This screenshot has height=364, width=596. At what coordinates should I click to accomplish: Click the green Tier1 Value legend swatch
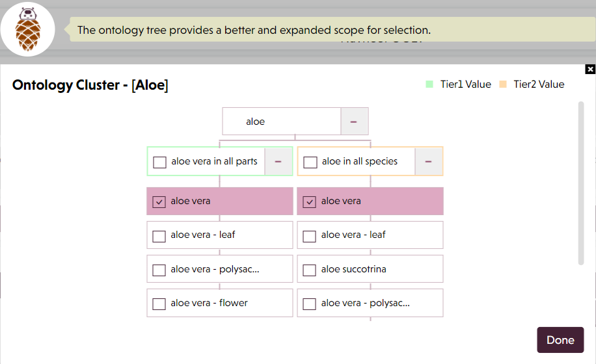[x=429, y=84]
